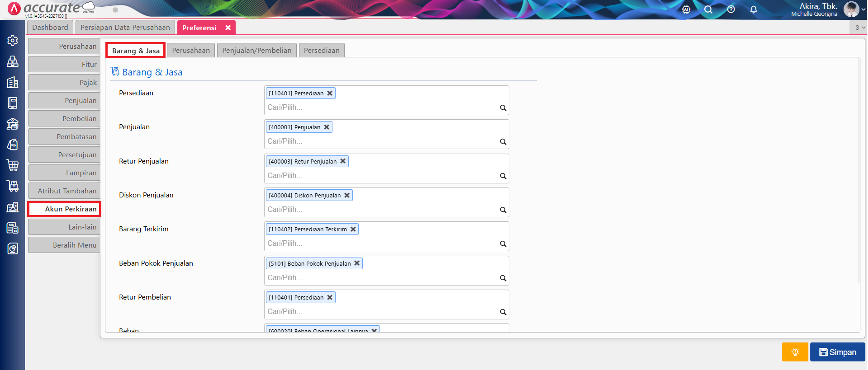Expand the open tabs counter dropdown
Screen dimensions: 868x370
859,28
